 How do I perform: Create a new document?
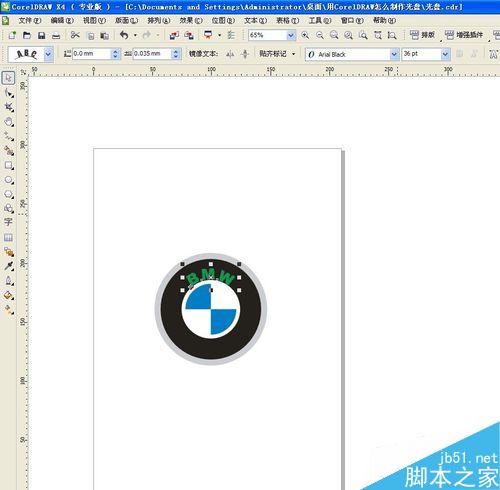click(x=12, y=35)
